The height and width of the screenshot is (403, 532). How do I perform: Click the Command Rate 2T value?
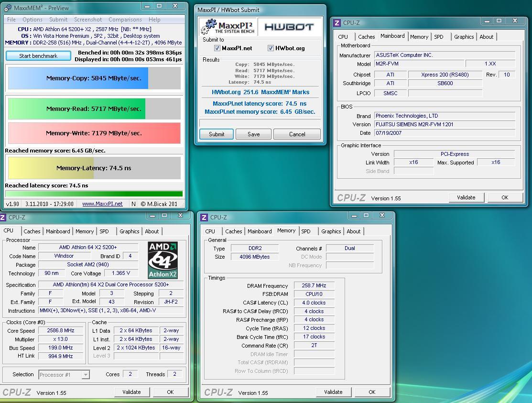point(314,345)
